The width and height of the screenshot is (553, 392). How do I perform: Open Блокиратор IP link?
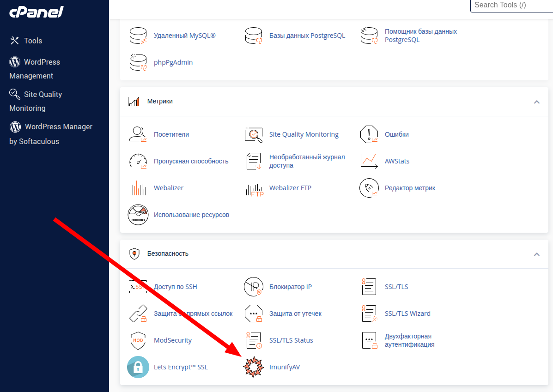(x=291, y=287)
